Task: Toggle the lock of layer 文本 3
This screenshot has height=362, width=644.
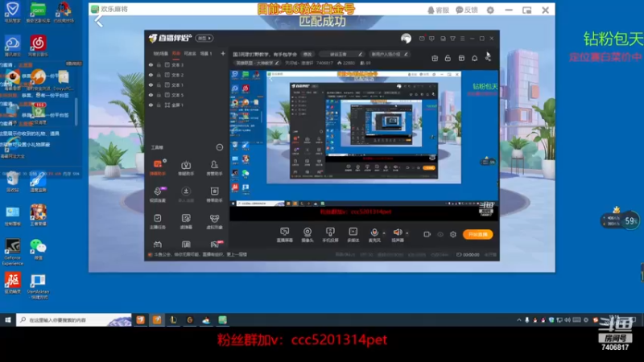Action: click(x=159, y=65)
